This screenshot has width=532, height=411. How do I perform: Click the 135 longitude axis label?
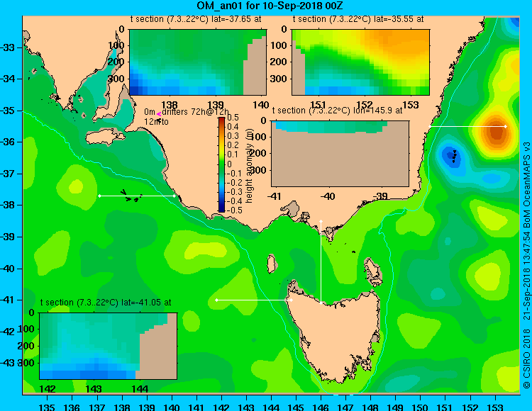pyautogui.click(x=47, y=407)
